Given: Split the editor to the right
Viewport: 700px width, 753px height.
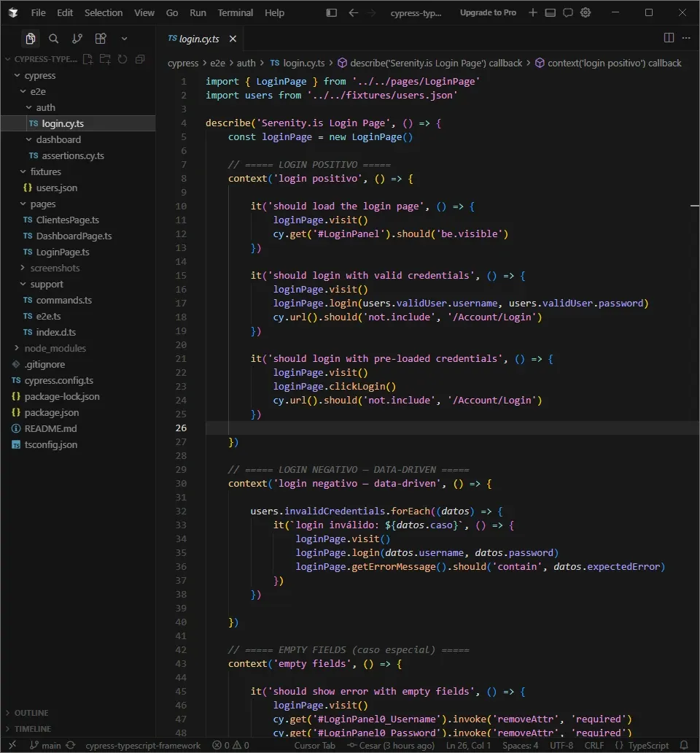Looking at the screenshot, I should (669, 38).
